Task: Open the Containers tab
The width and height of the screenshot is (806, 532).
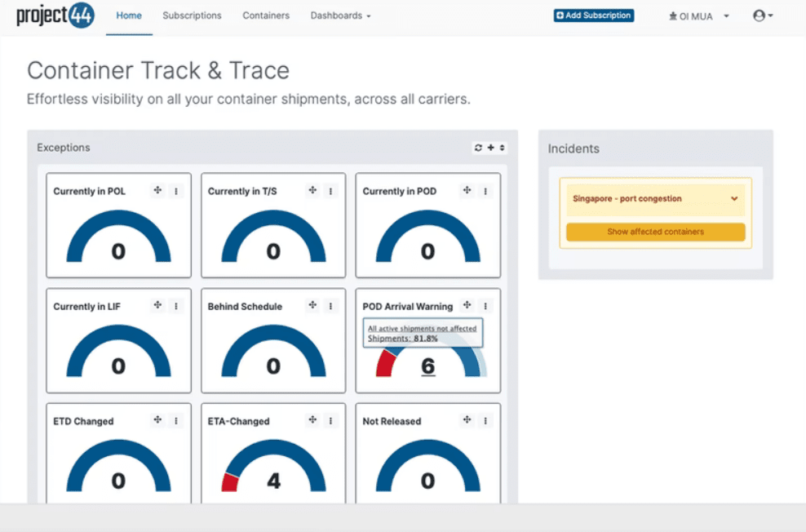Action: [x=266, y=16]
